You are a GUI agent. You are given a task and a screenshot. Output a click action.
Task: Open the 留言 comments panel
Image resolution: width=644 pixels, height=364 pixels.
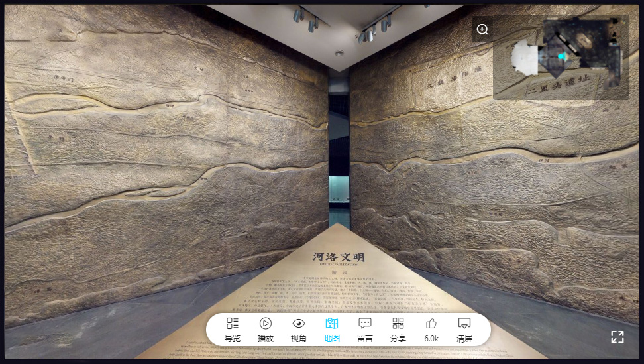click(x=364, y=330)
